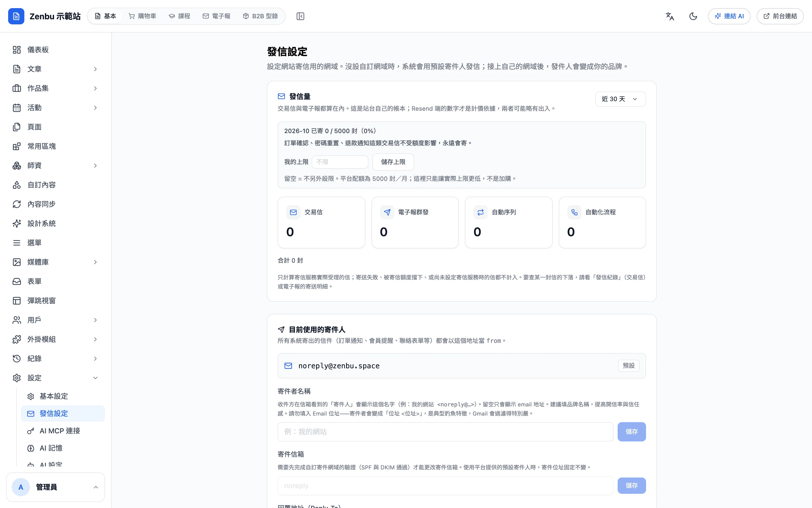Switch to the 基本 top tab
Image resolution: width=812 pixels, height=508 pixels.
(105, 16)
